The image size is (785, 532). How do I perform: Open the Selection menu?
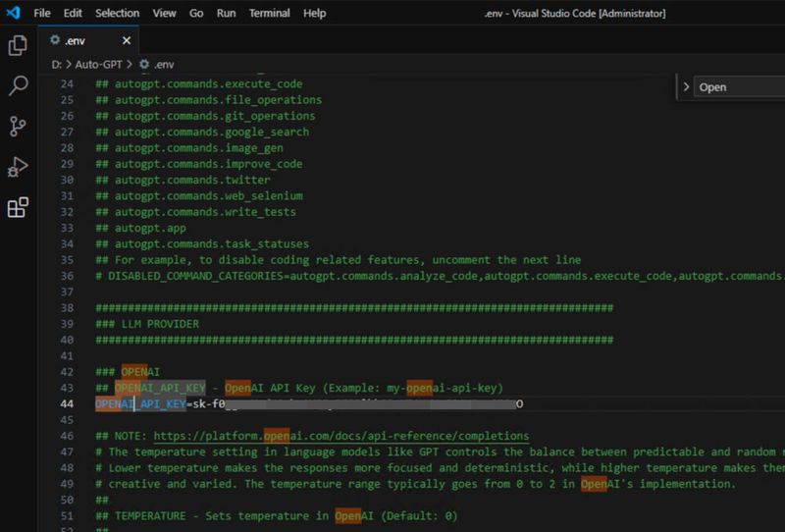(118, 13)
